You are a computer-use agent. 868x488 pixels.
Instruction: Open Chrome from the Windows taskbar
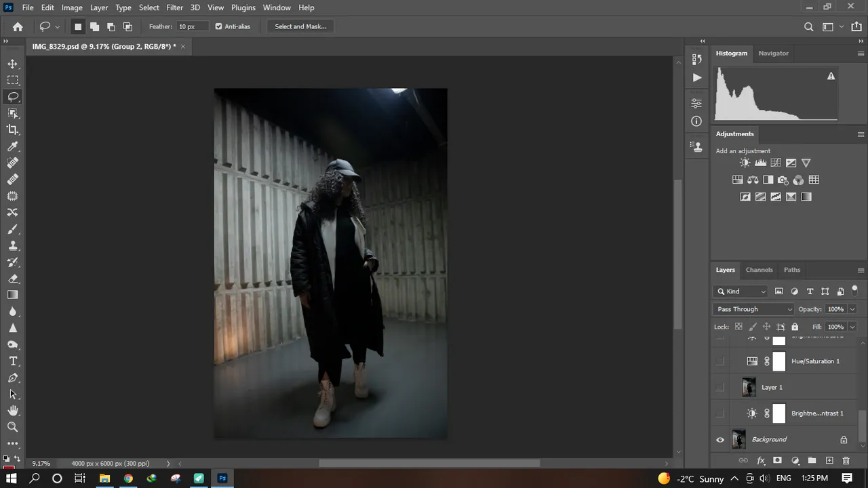click(x=128, y=478)
